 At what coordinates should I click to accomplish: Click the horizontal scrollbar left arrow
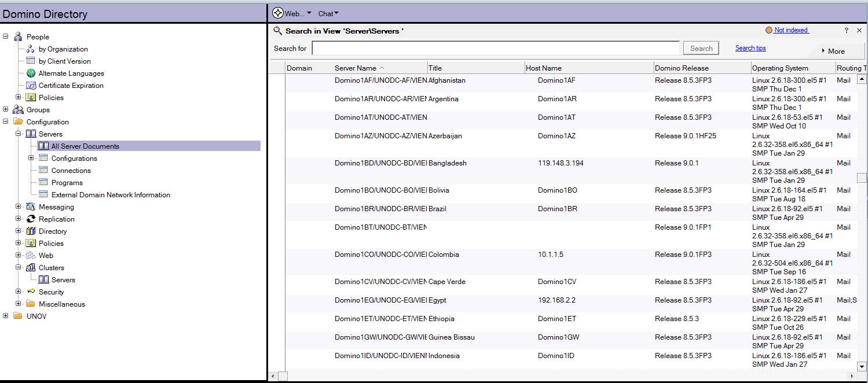pyautogui.click(x=274, y=376)
